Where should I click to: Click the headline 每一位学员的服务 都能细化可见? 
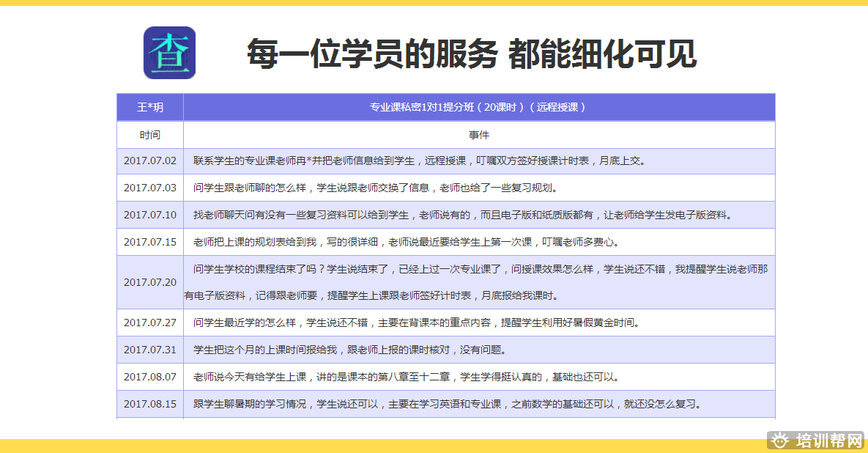(471, 54)
